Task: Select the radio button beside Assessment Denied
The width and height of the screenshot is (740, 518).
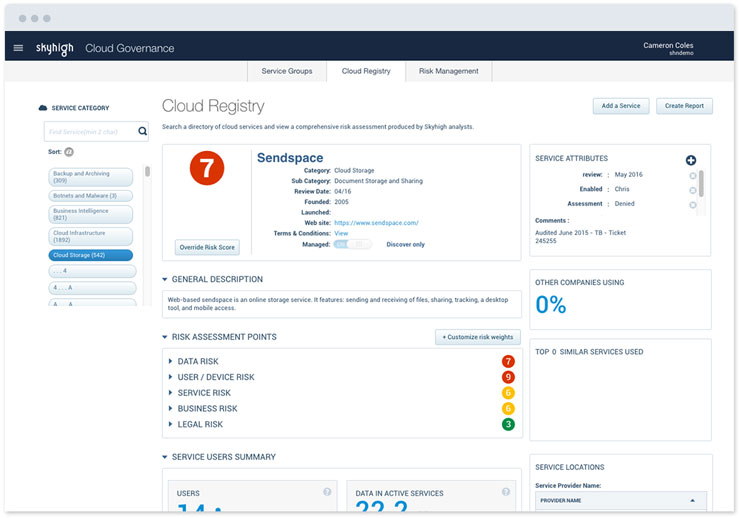Action: click(x=693, y=205)
